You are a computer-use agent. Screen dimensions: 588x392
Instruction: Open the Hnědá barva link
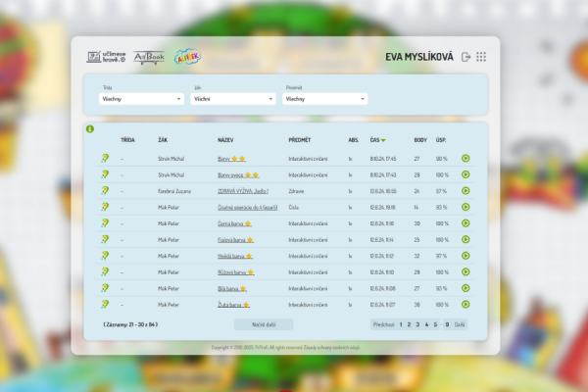235,256
